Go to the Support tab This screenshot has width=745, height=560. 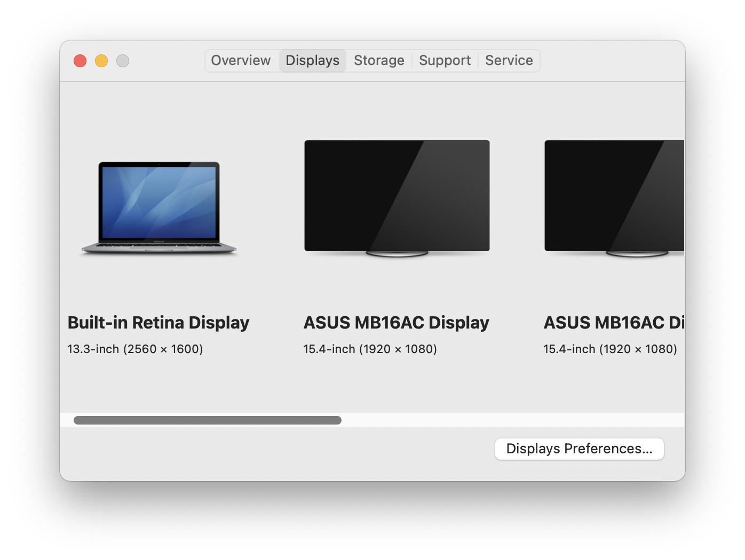pyautogui.click(x=445, y=60)
